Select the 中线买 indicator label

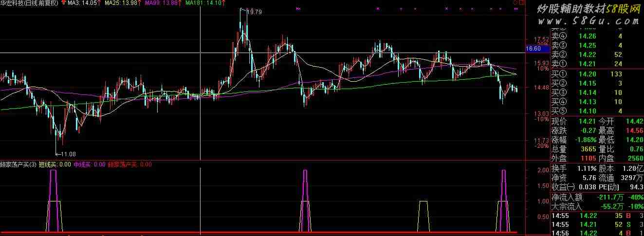89,164
